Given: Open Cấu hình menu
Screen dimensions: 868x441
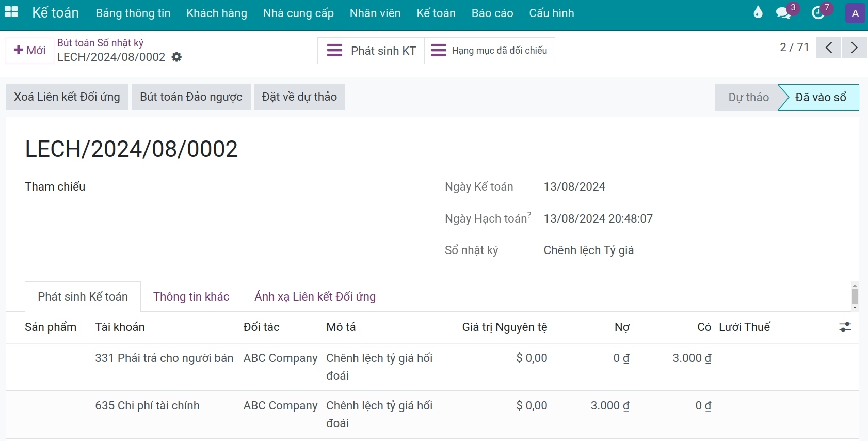Looking at the screenshot, I should pos(552,13).
